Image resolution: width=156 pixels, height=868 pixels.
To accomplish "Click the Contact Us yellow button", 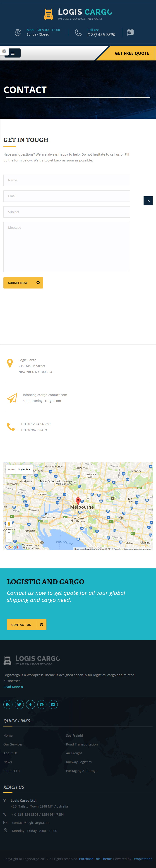I will [27, 625].
